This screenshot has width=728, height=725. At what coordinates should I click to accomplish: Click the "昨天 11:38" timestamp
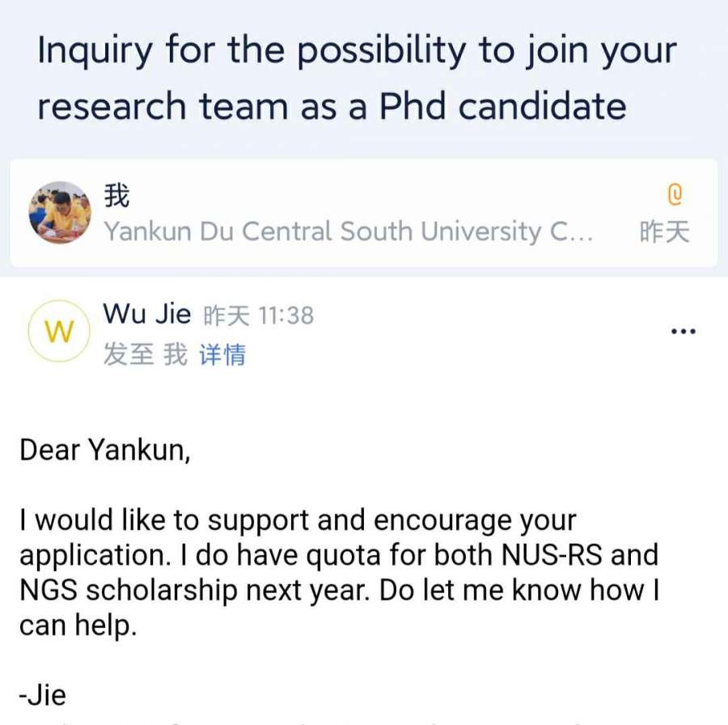258,315
